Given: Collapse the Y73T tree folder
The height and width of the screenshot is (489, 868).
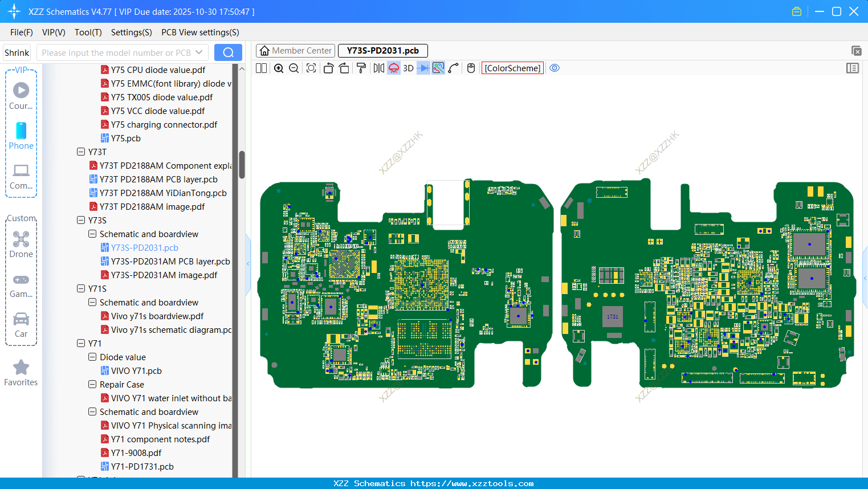Looking at the screenshot, I should click(81, 152).
